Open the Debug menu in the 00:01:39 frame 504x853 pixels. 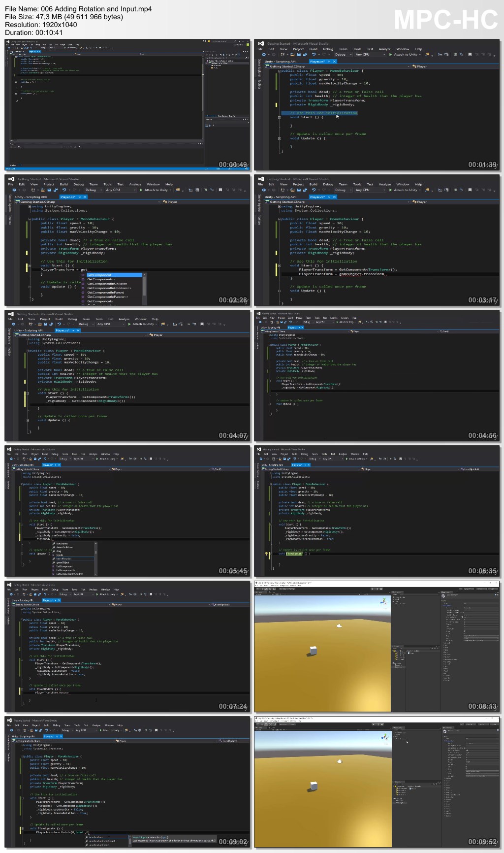pyautogui.click(x=328, y=49)
